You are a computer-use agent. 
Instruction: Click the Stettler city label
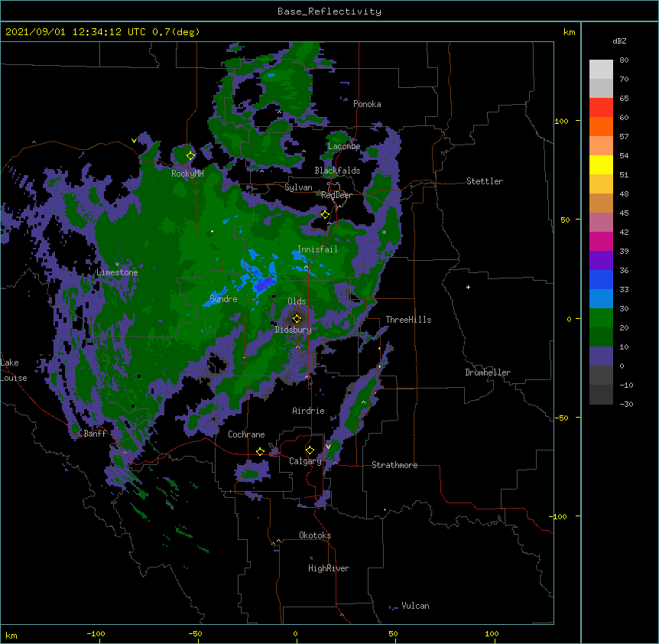point(485,181)
